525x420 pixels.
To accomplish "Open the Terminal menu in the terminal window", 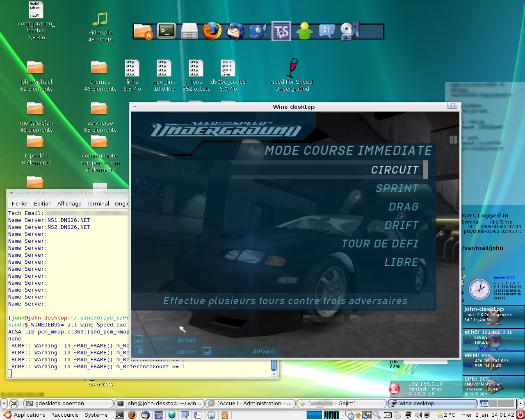I will tap(98, 203).
